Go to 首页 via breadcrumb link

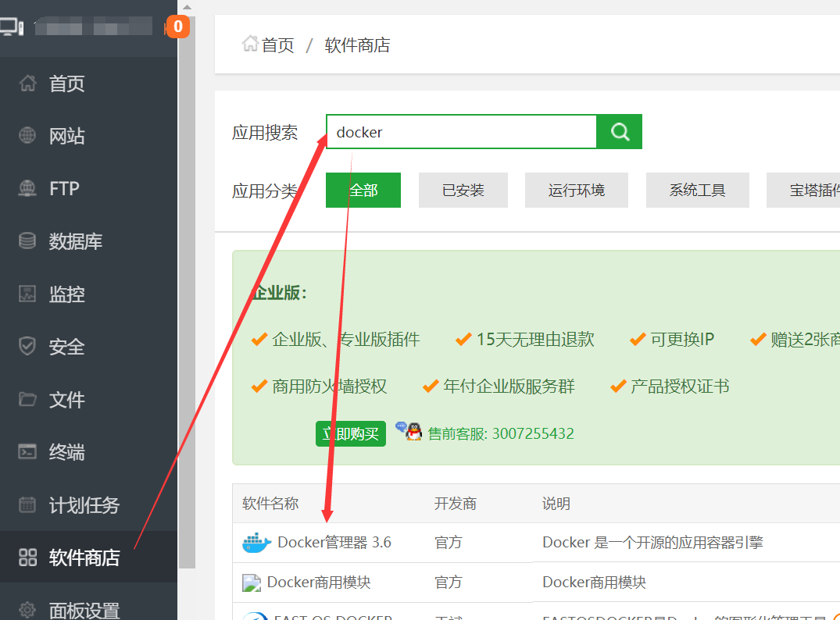pos(278,45)
